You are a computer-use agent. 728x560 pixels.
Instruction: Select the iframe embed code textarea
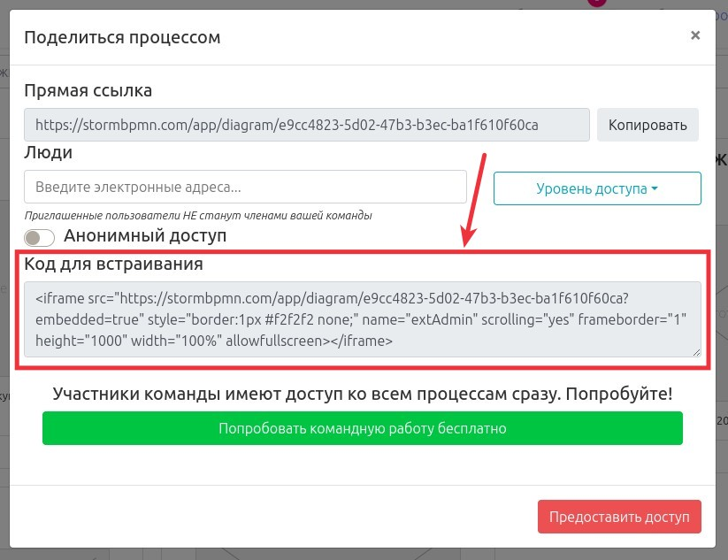363,319
